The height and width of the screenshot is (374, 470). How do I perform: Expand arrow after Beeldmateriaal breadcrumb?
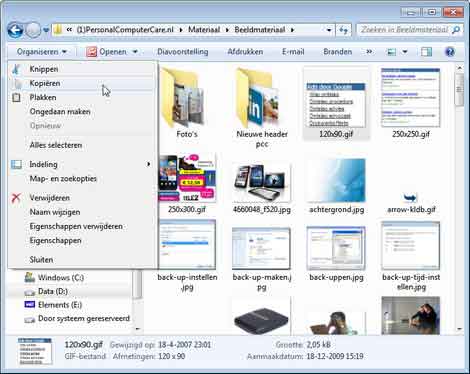[x=292, y=30]
